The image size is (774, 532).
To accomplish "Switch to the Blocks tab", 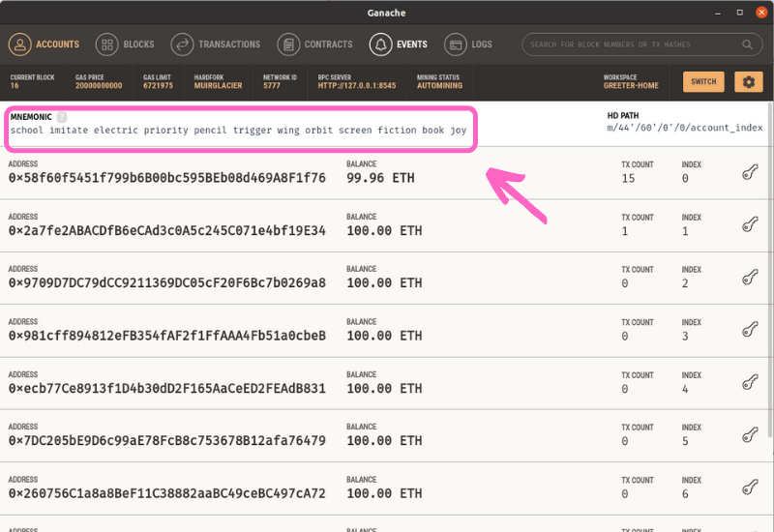I will pos(125,44).
